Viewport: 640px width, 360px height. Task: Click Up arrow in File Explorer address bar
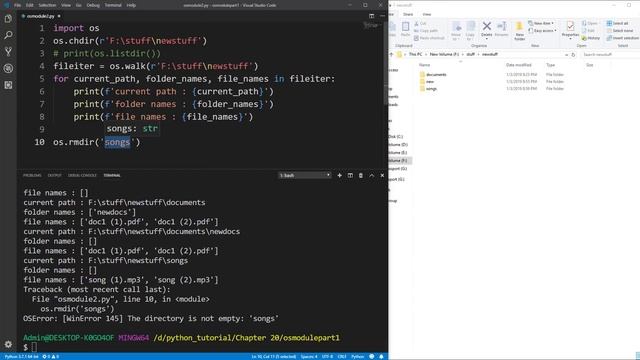pyautogui.click(x=391, y=54)
